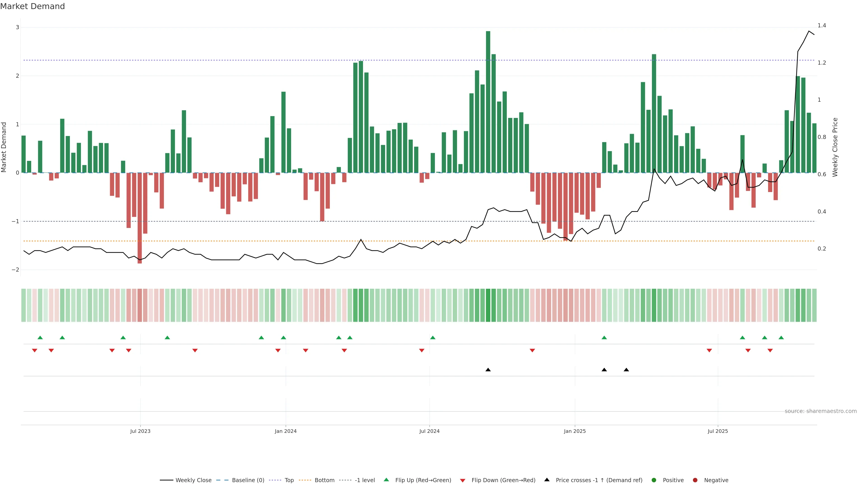Hide the Top threshold legend item

(289, 480)
